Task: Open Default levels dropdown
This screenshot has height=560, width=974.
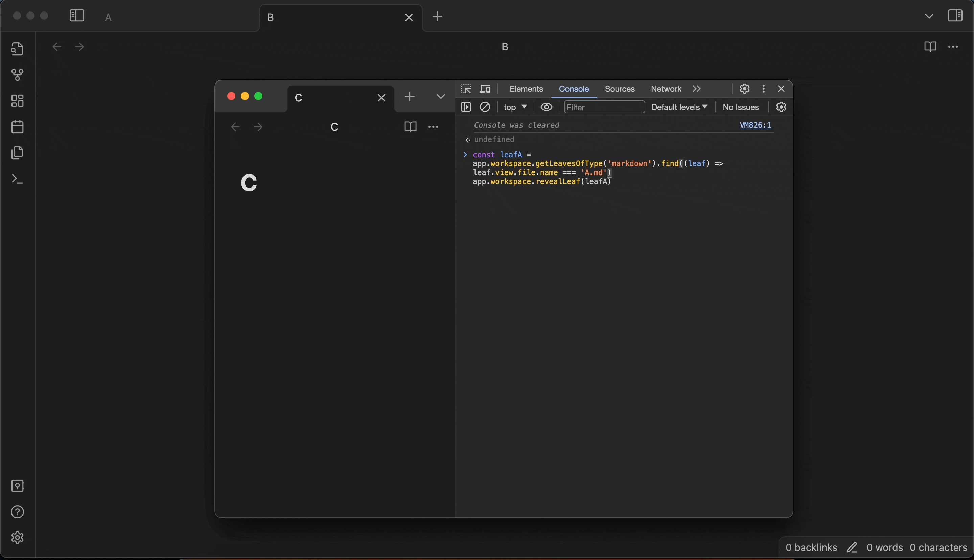Action: coord(679,107)
